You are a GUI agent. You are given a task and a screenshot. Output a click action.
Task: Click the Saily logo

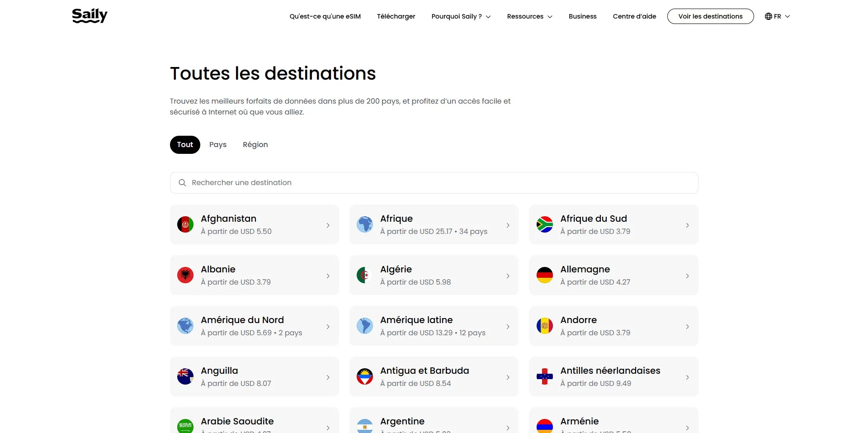tap(90, 16)
